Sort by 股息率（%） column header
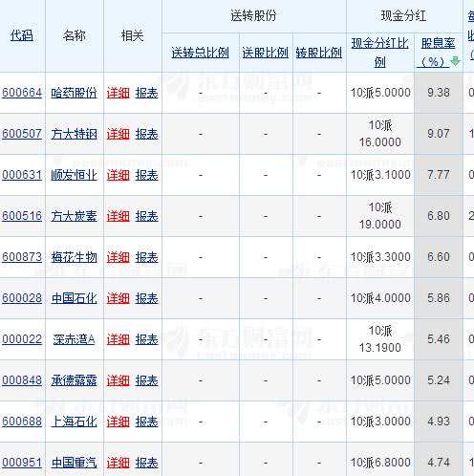This screenshot has height=476, width=474. pyautogui.click(x=438, y=53)
